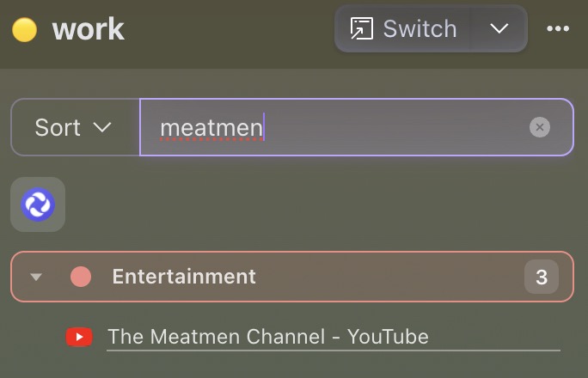
Task: Click the Entertainment group's red color dot
Action: click(x=81, y=277)
